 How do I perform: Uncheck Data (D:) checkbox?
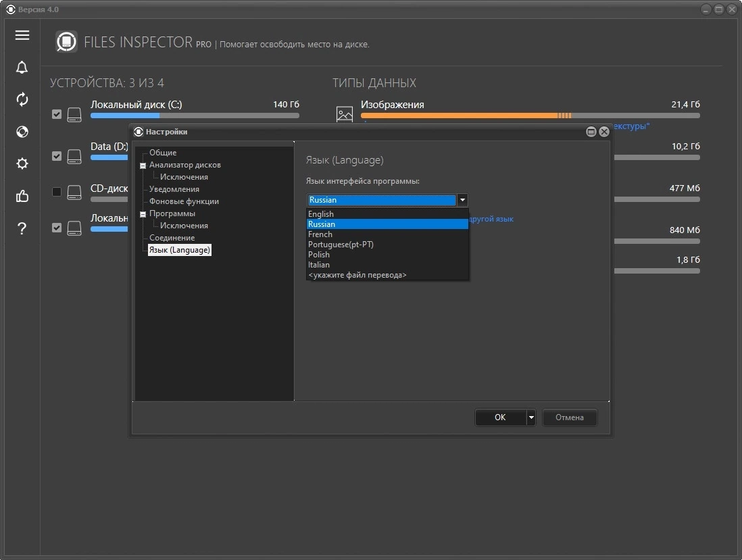pos(57,156)
